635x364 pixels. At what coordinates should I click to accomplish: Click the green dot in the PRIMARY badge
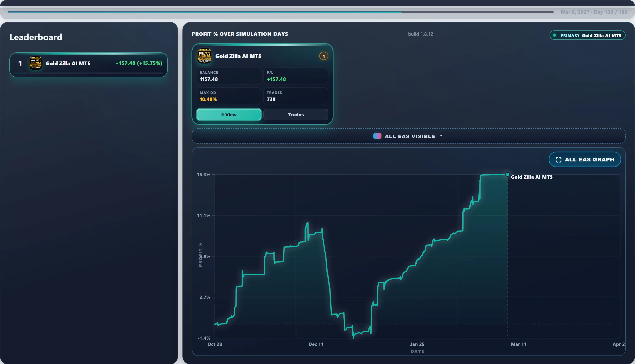point(554,35)
